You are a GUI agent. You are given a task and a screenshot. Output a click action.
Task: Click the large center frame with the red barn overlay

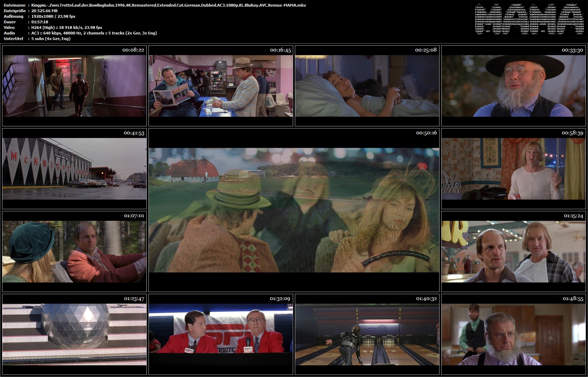pos(294,210)
